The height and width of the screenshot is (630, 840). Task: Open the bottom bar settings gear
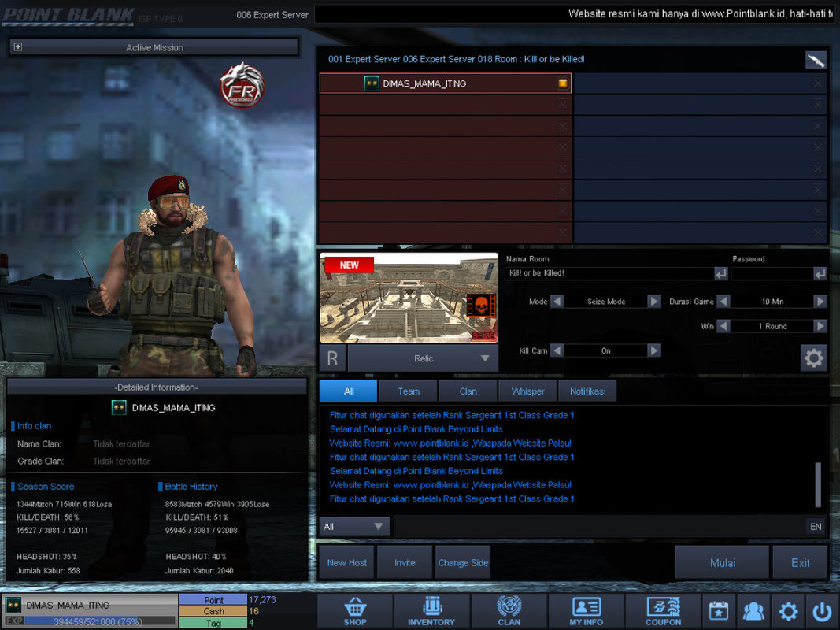pyautogui.click(x=788, y=611)
